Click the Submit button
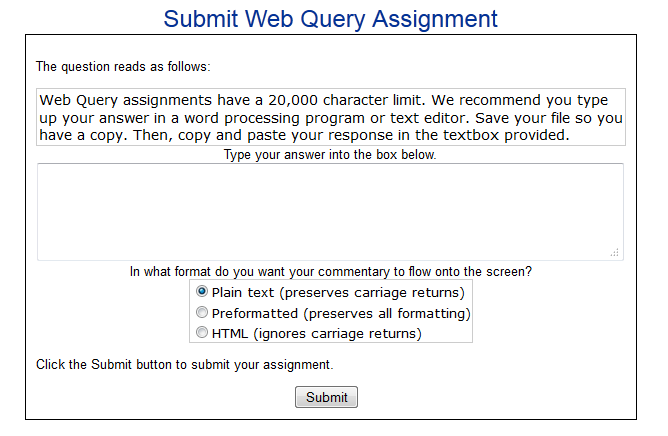 point(326,397)
